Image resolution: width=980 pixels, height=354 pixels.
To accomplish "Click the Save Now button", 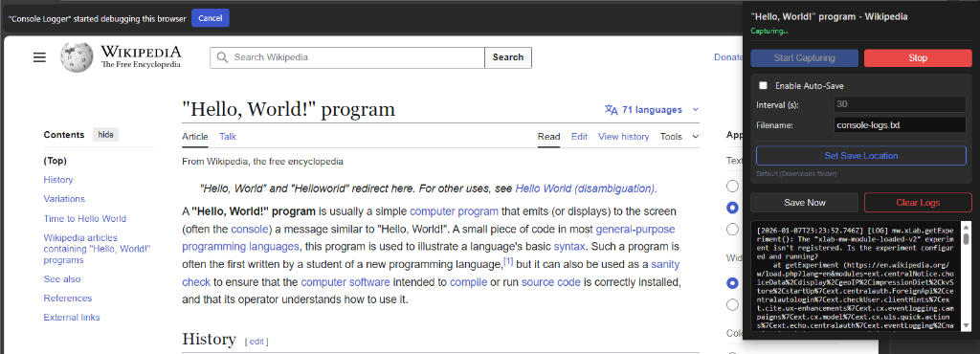I will coord(804,202).
